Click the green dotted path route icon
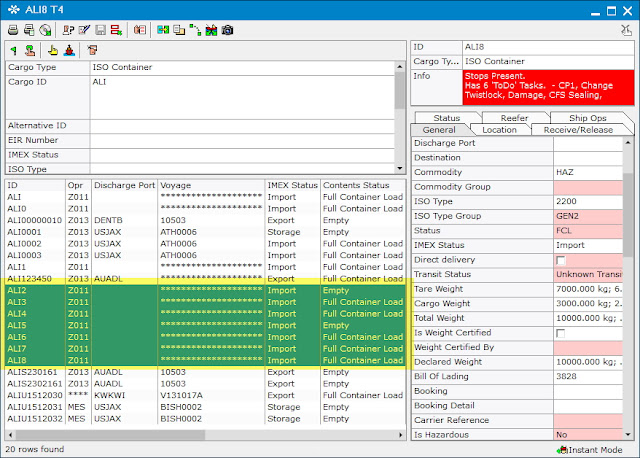 pos(195,30)
